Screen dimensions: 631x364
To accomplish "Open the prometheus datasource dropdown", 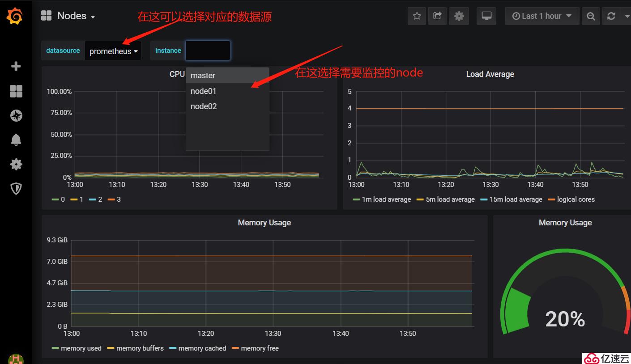I will point(113,51).
